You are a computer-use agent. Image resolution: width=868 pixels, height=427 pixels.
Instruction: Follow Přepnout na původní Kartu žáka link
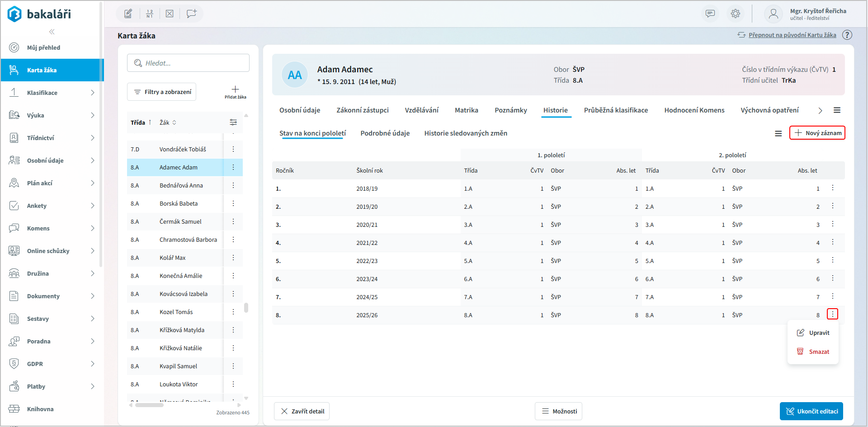point(792,35)
